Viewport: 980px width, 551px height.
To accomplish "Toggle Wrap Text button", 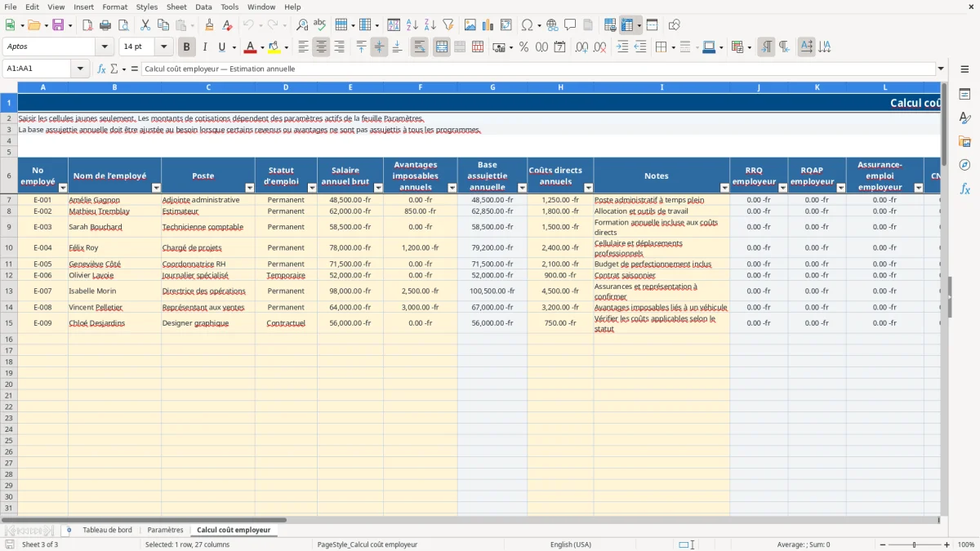I will [x=419, y=47].
